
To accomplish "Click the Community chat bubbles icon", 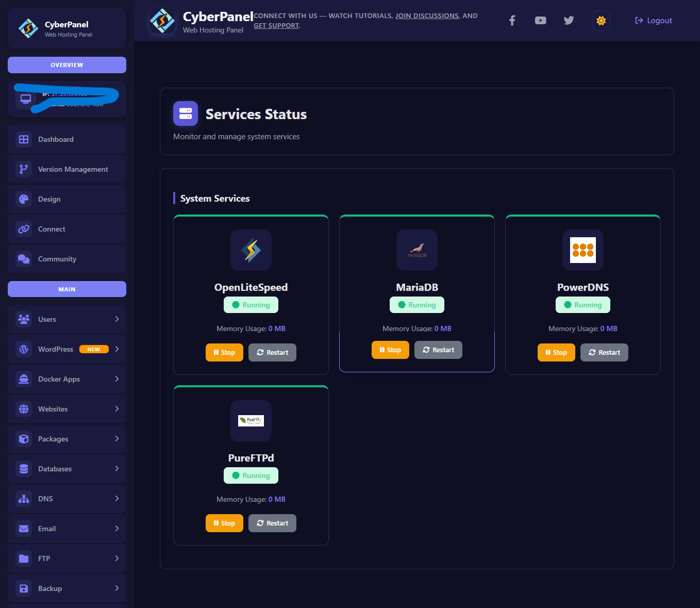I will [24, 259].
